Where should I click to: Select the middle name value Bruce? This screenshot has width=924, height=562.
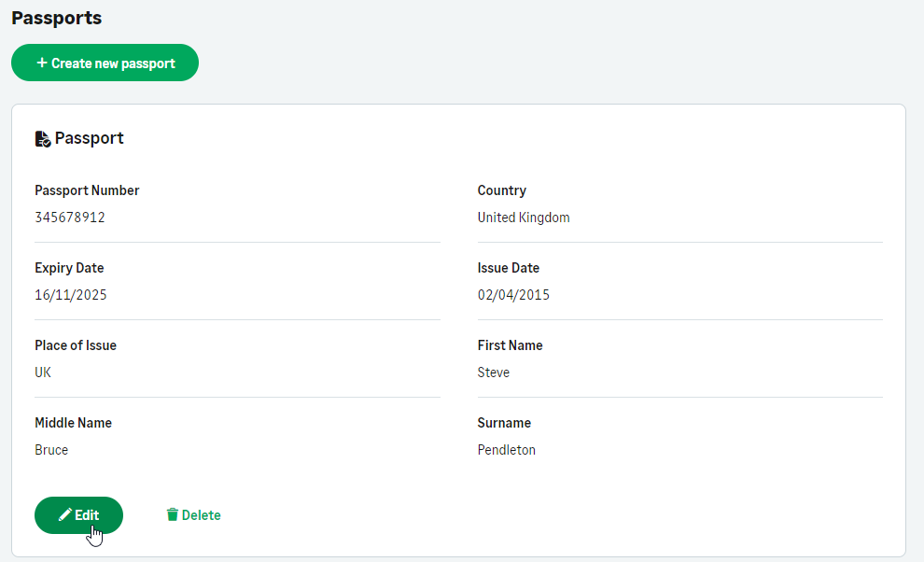[x=51, y=450]
